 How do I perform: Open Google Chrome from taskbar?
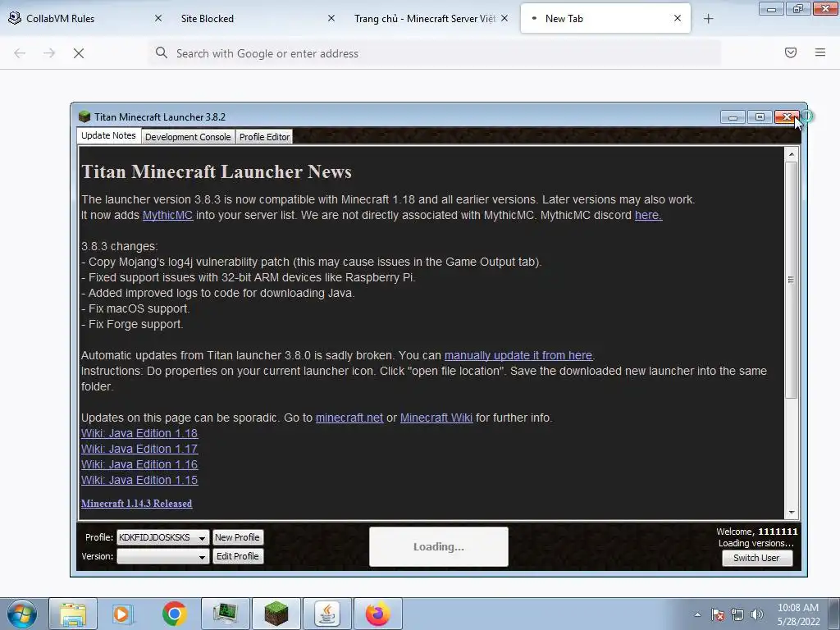point(174,614)
